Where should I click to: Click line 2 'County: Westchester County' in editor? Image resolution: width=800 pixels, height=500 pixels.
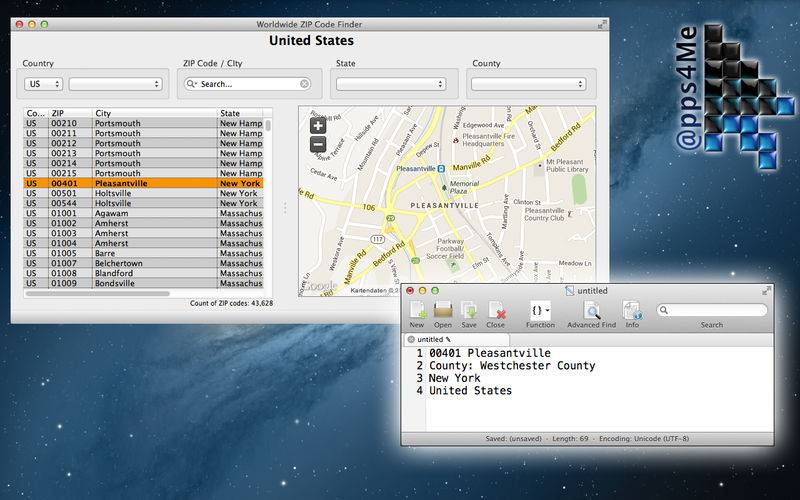click(512, 365)
